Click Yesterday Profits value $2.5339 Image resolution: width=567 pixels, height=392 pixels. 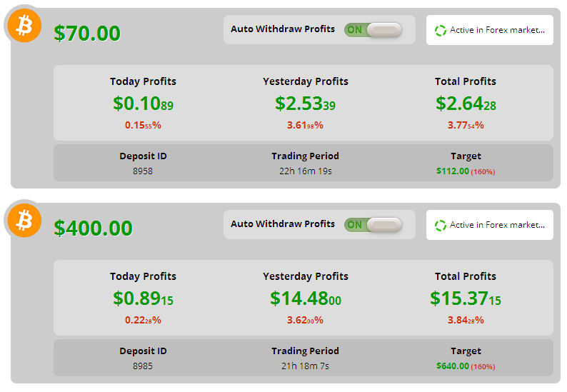[305, 104]
